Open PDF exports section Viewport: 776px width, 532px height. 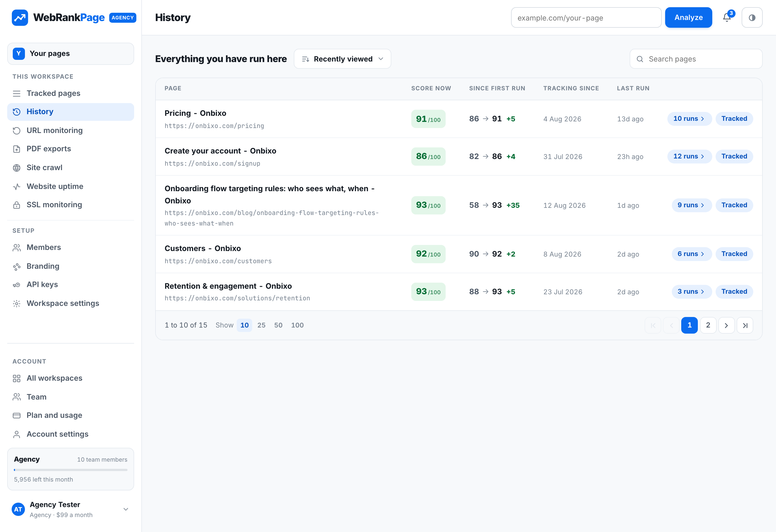pos(70,149)
